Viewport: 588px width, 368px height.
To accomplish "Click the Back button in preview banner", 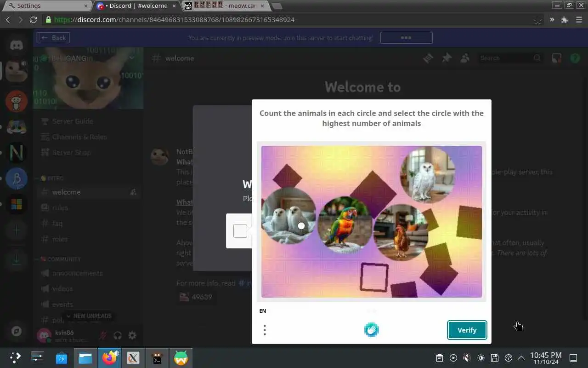I will (x=53, y=38).
